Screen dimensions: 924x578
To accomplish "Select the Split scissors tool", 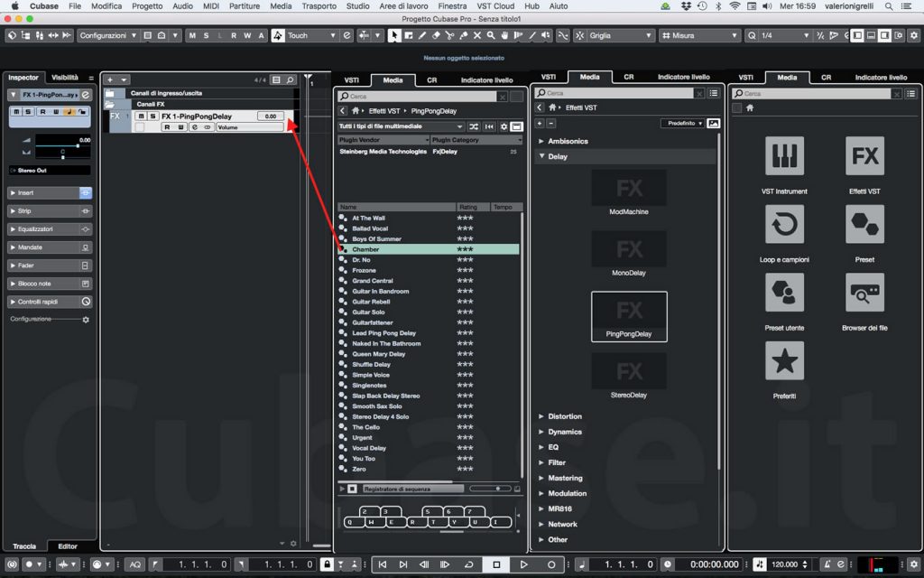I will [449, 35].
